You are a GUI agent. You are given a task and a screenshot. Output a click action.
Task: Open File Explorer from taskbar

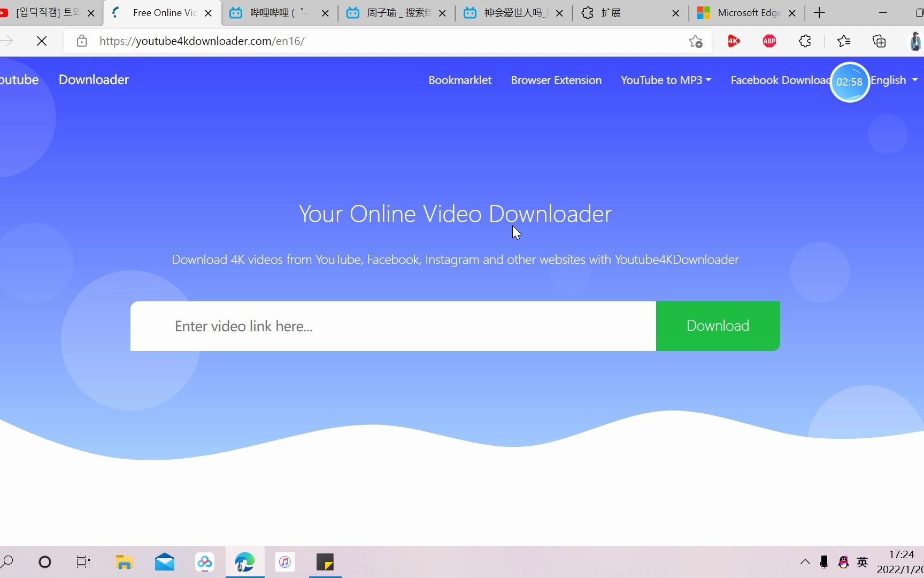click(x=124, y=562)
